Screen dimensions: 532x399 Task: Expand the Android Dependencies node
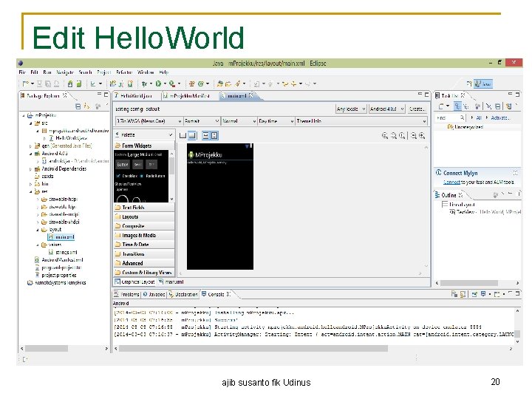pos(30,169)
